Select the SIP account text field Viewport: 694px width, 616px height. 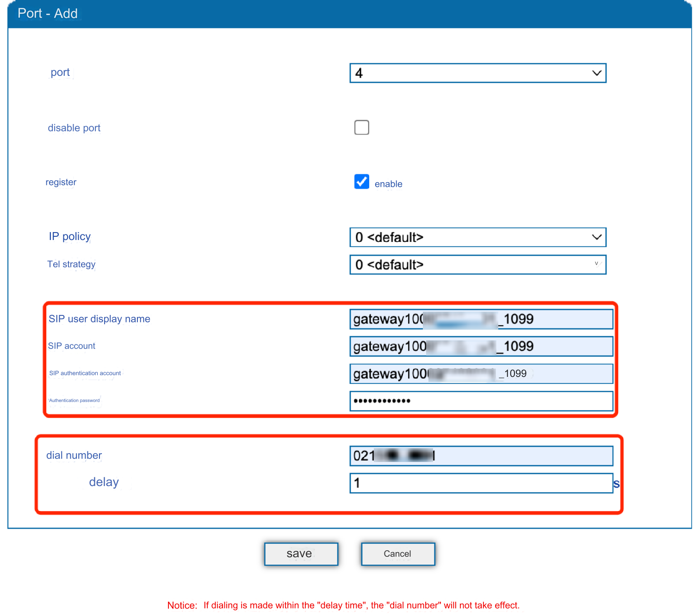coord(481,346)
